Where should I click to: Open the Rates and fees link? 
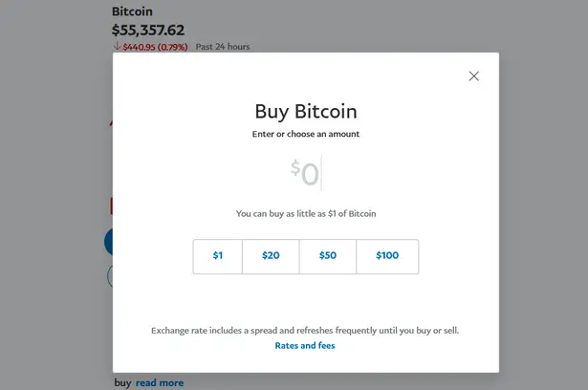pos(305,345)
